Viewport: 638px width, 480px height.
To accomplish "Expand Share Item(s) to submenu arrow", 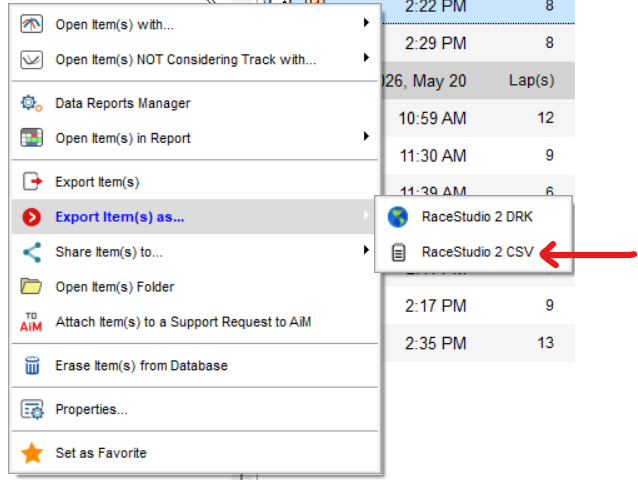I will tap(366, 250).
